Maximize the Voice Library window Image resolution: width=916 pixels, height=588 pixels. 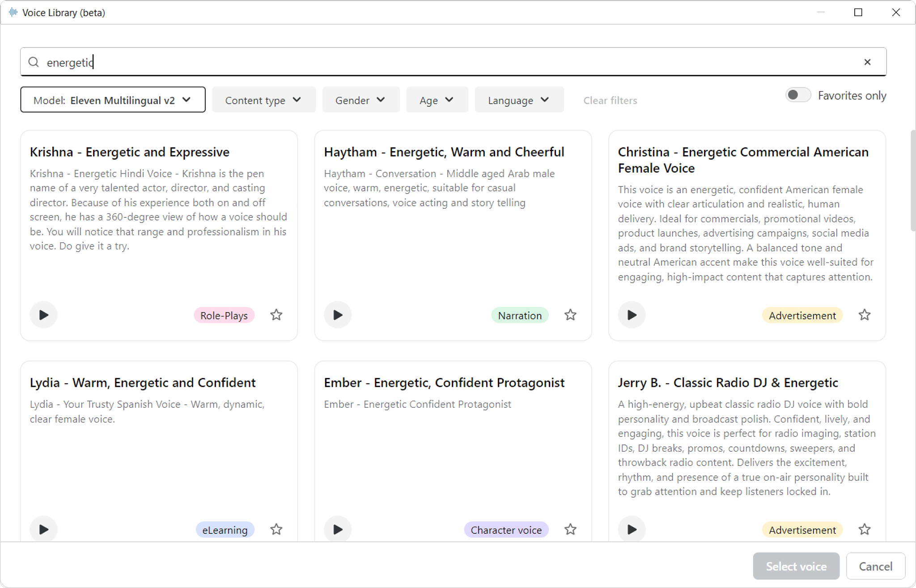(x=858, y=12)
